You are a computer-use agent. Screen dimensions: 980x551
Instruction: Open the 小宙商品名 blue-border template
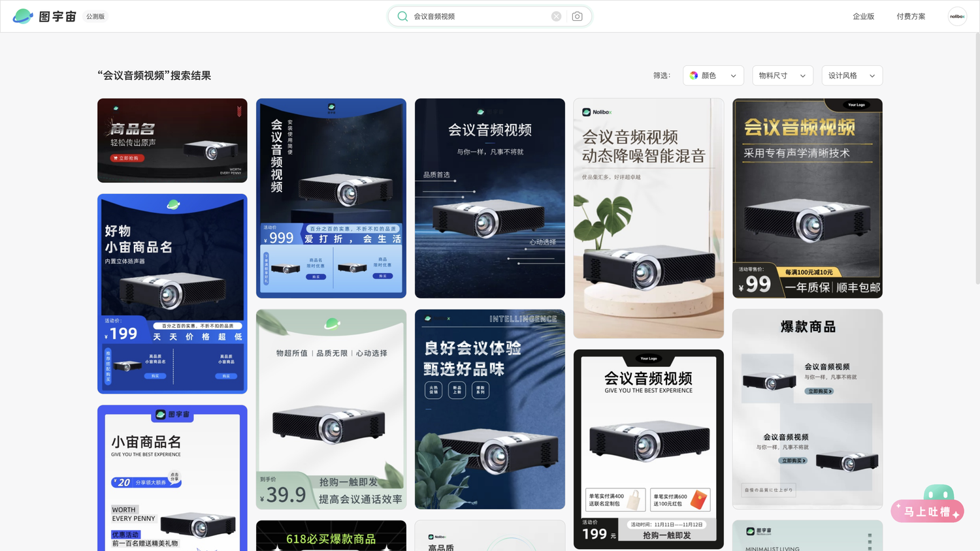pos(172,478)
